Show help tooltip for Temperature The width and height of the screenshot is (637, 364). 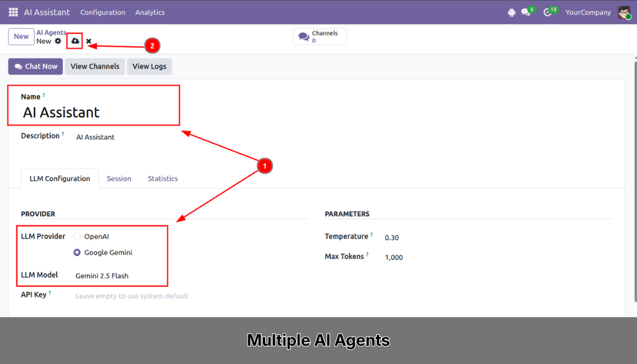pos(371,234)
